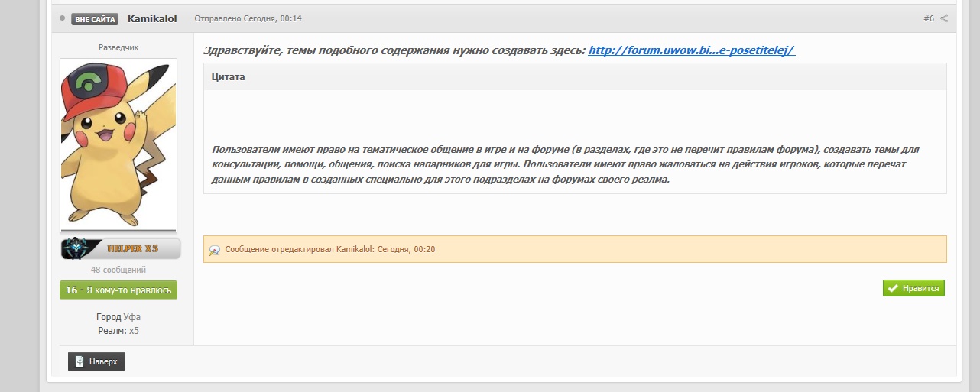This screenshot has height=392, width=980.
Task: Open the Kamikalol user profile
Action: (152, 18)
